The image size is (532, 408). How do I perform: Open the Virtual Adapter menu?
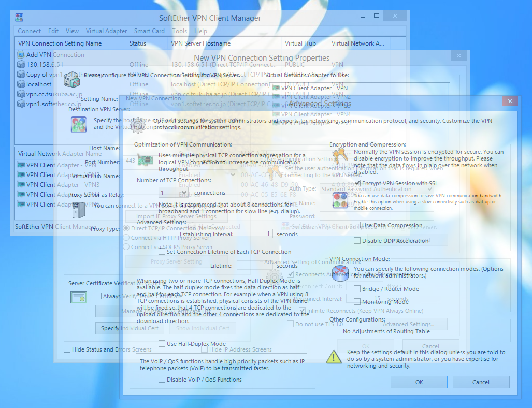pos(106,31)
